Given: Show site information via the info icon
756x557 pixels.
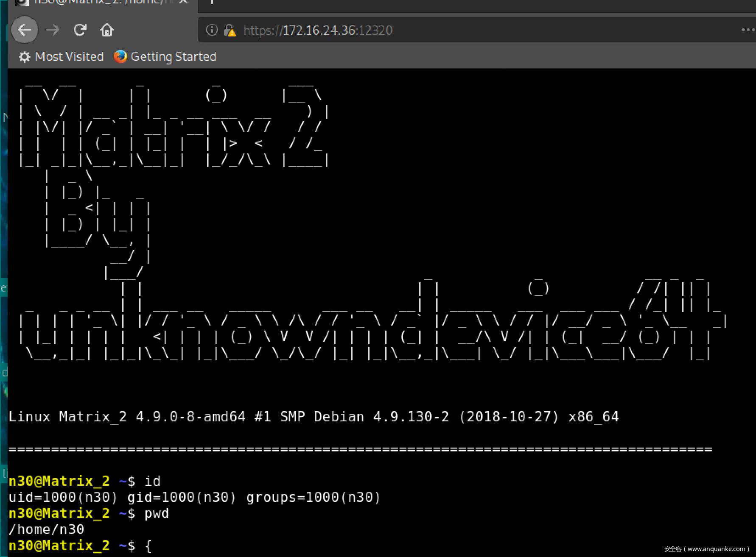Looking at the screenshot, I should coord(212,30).
